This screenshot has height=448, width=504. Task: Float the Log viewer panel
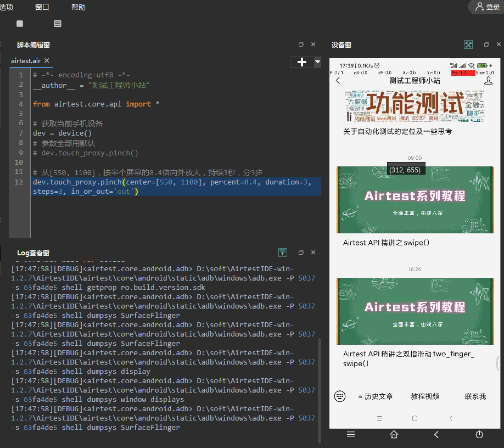pos(301,253)
